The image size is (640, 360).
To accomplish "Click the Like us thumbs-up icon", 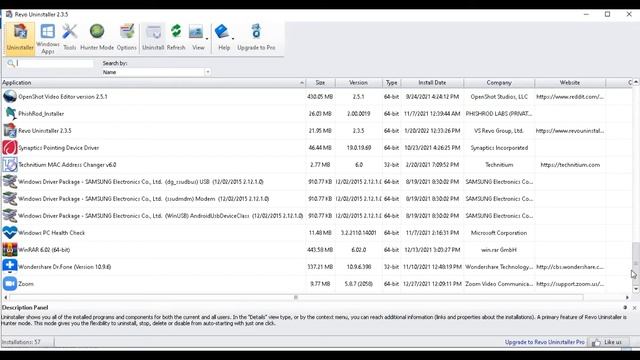I will (x=596, y=342).
